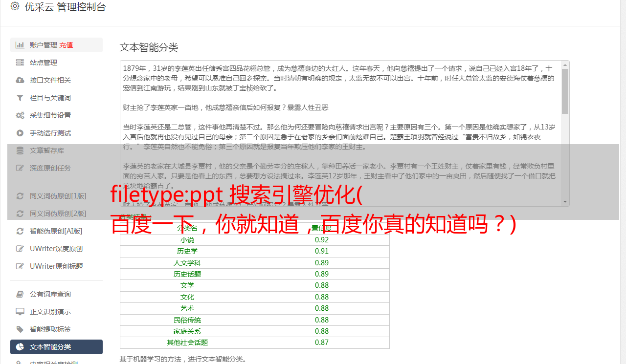
Task: Click the text area scrollbar up arrow
Action: (x=565, y=64)
